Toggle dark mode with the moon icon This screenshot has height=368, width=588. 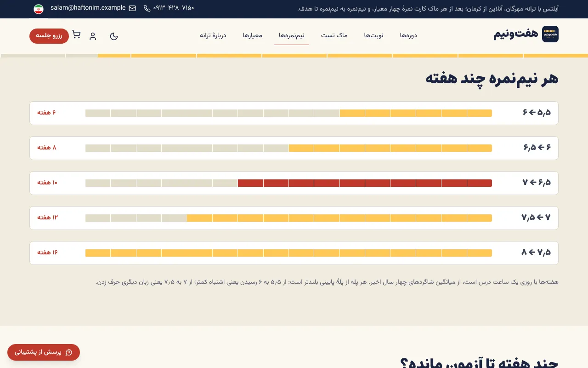[114, 36]
